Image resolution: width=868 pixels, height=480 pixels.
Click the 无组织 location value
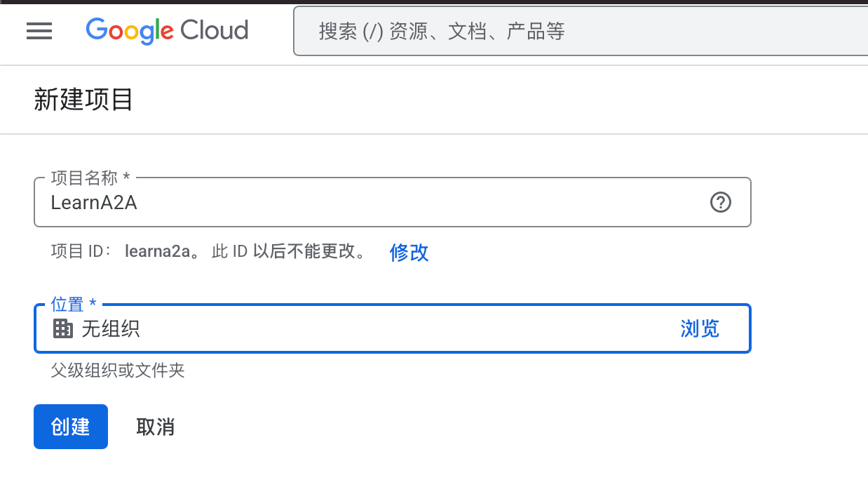pyautogui.click(x=111, y=328)
